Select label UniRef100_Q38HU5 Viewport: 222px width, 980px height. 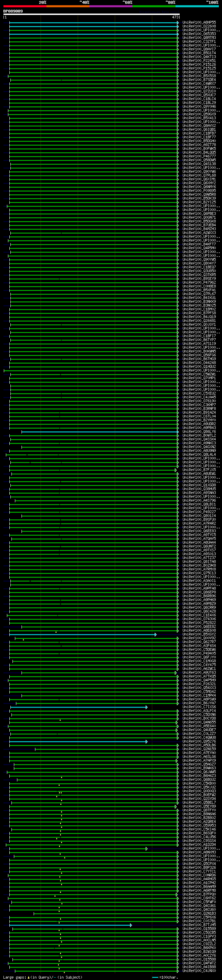(199, 489)
